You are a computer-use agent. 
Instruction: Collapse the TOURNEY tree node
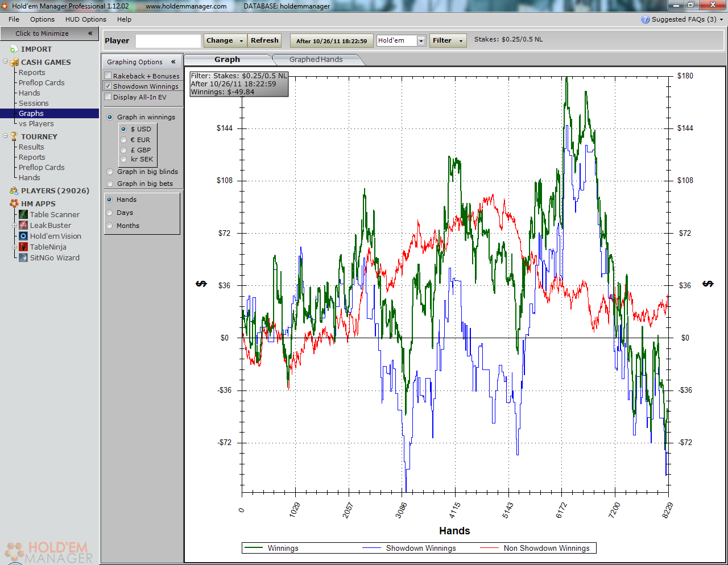[x=5, y=136]
